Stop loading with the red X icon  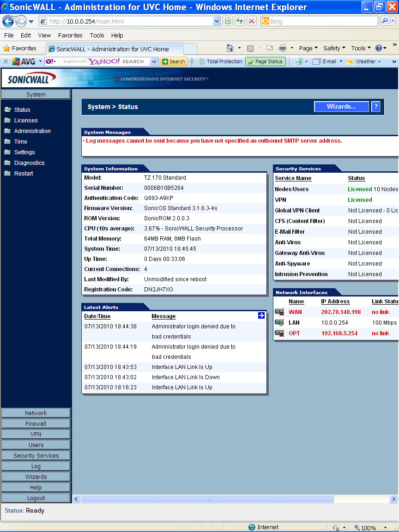click(251, 21)
